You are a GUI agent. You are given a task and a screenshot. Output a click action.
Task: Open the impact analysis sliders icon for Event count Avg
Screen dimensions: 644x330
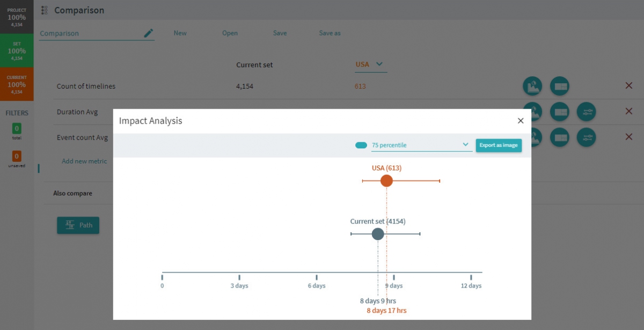pyautogui.click(x=587, y=138)
